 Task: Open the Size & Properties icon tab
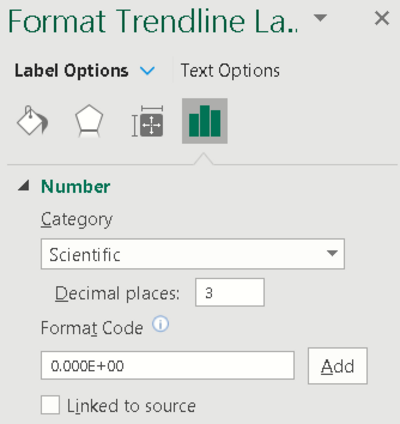(148, 121)
